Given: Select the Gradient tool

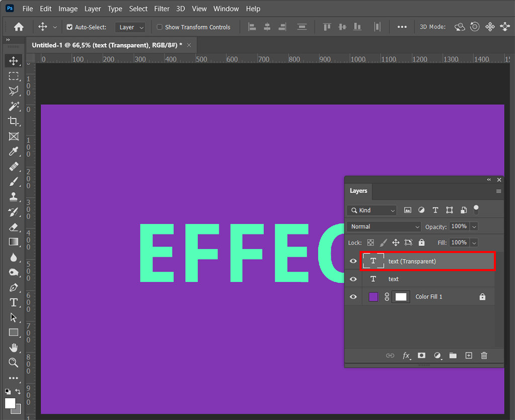Looking at the screenshot, I should coord(14,242).
